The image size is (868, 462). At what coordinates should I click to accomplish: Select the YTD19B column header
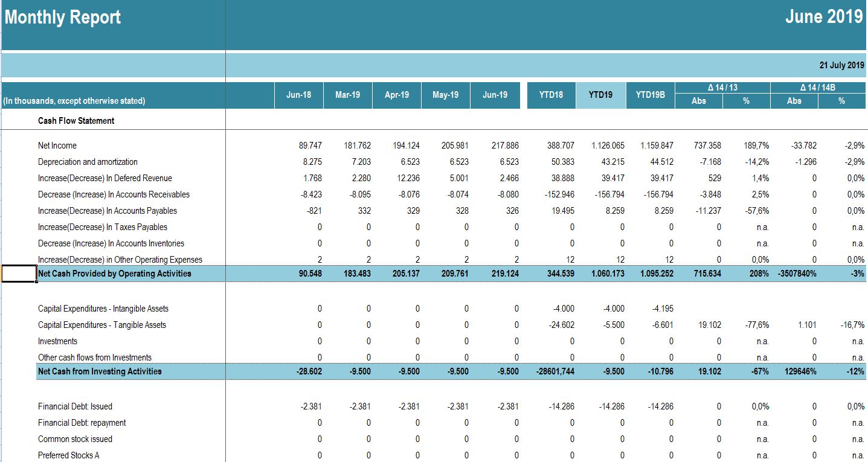tap(651, 95)
